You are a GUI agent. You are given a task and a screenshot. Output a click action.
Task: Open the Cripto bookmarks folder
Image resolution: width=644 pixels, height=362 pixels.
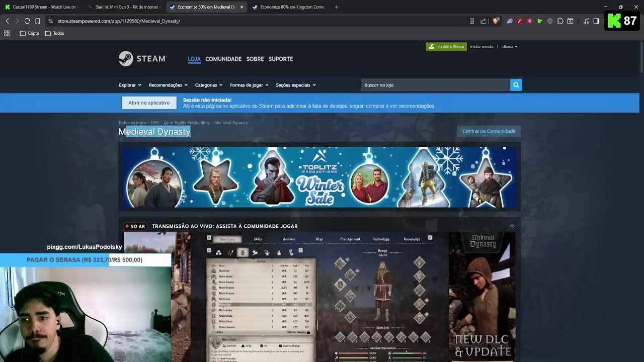click(x=30, y=33)
